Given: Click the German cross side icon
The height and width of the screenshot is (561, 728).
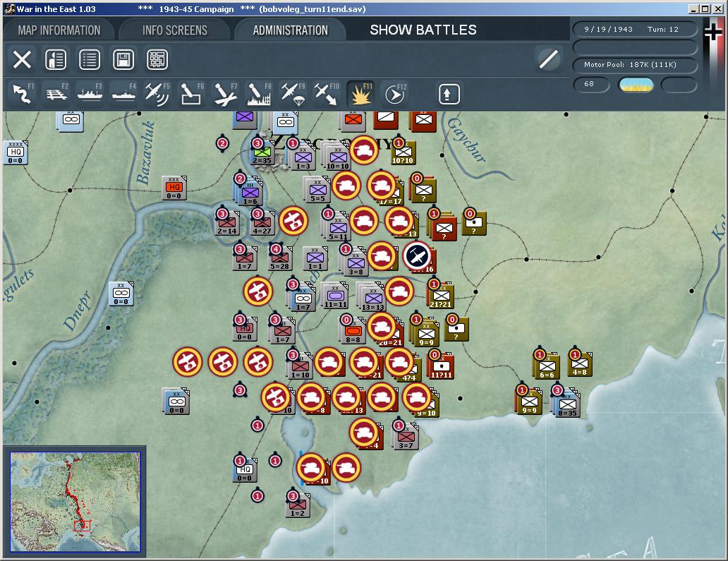Looking at the screenshot, I should pos(713,32).
